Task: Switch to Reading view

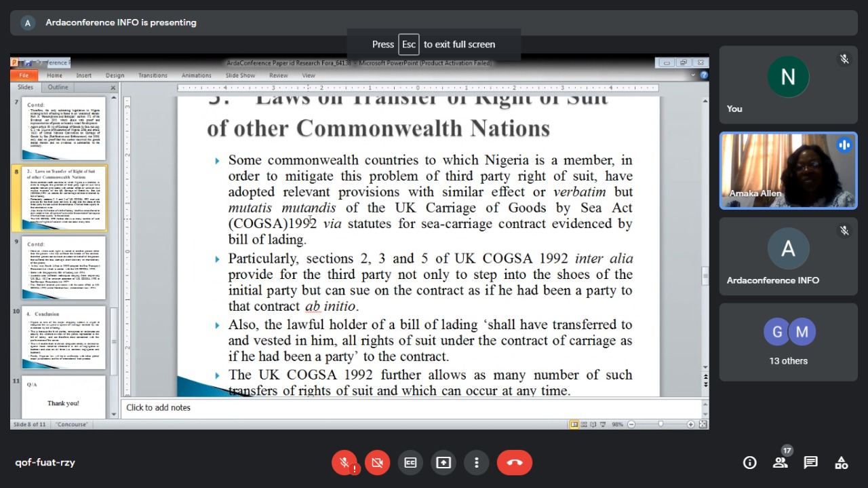Action: tap(593, 424)
